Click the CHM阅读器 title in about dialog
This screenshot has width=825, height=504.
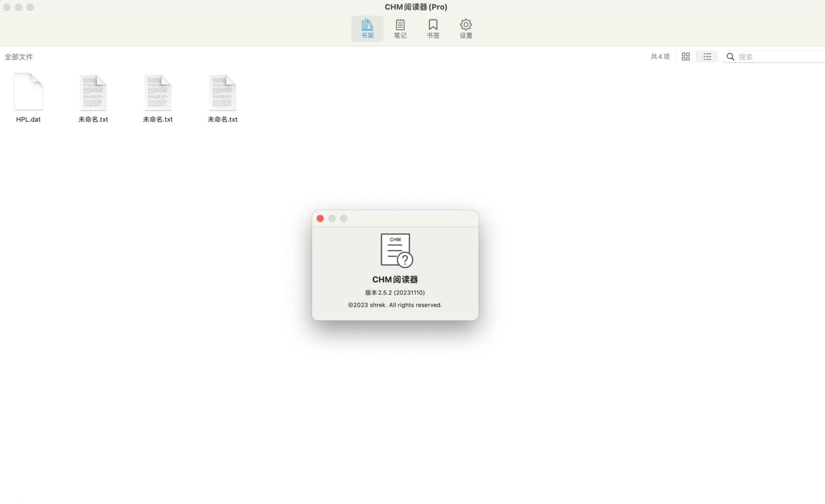coord(395,279)
